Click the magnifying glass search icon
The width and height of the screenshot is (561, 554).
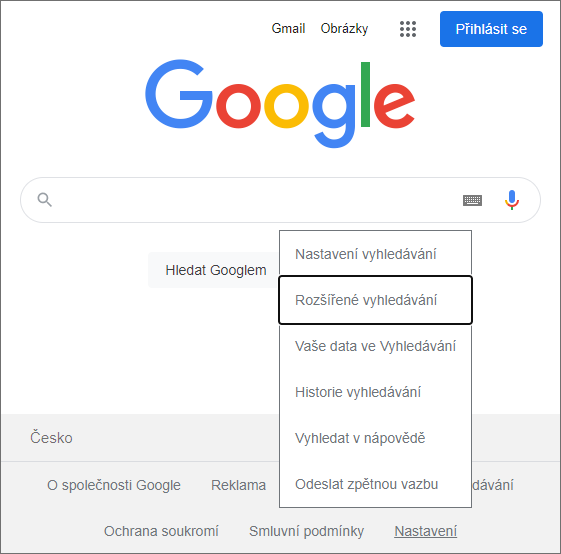pos(45,200)
